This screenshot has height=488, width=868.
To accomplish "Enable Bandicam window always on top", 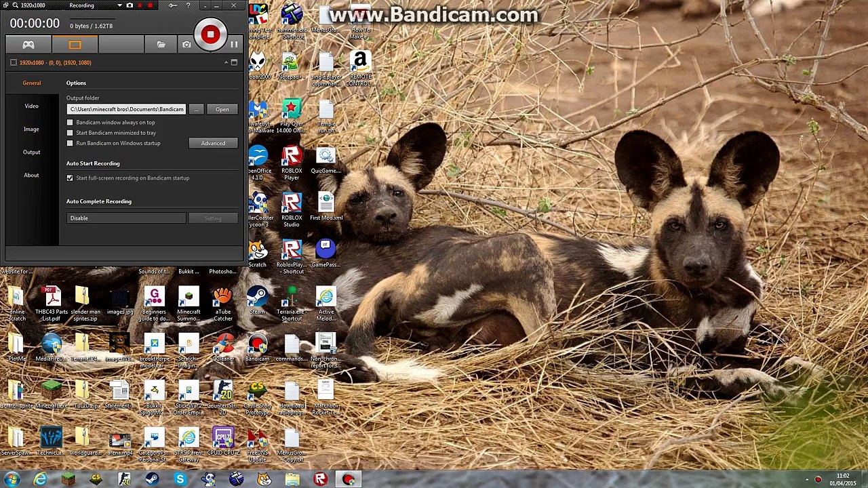I will (70, 123).
